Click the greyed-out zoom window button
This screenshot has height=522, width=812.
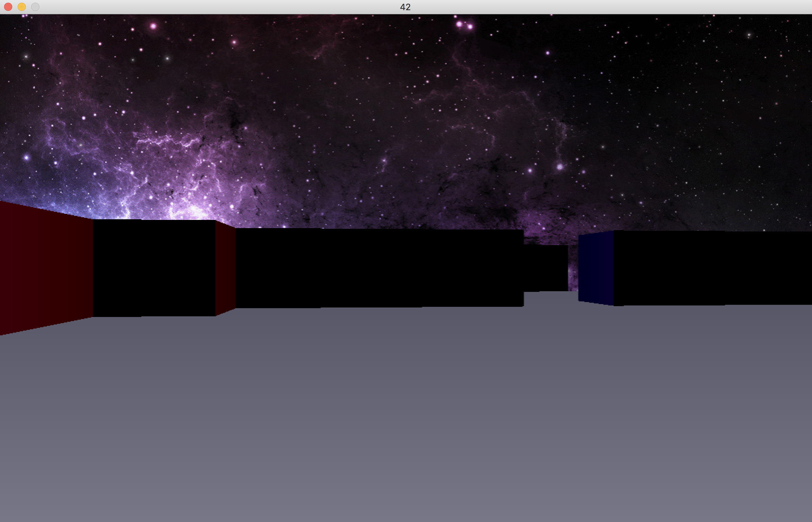35,7
